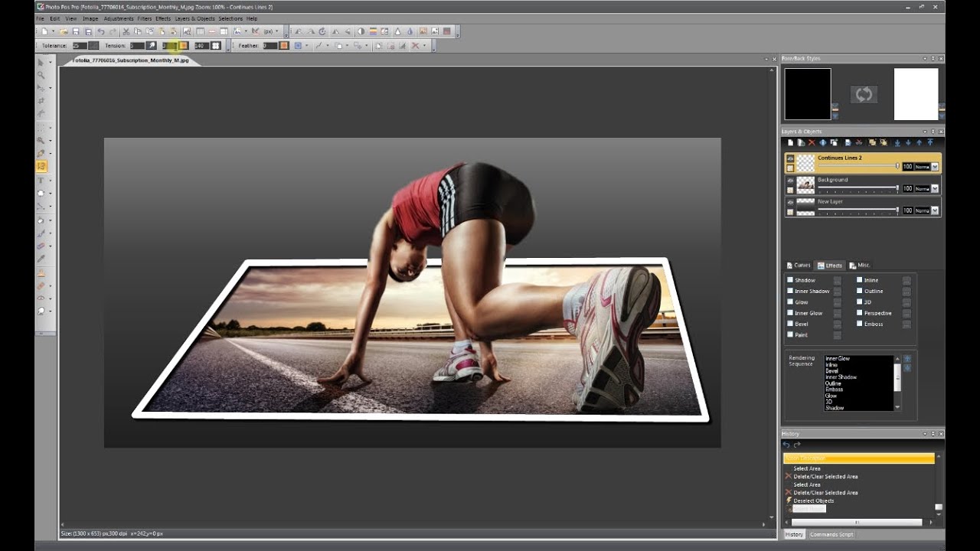Open a file with folder icon
The image size is (980, 551).
point(64,31)
